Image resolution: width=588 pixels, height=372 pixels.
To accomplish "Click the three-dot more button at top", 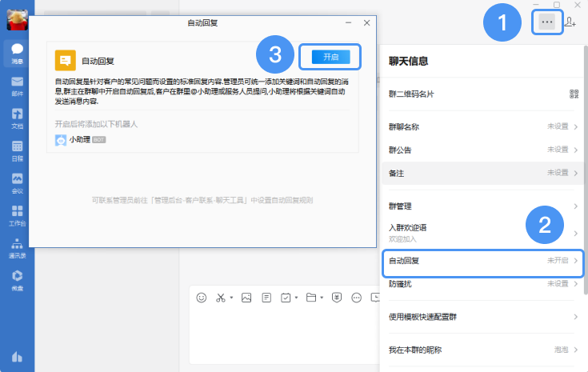I will 546,22.
